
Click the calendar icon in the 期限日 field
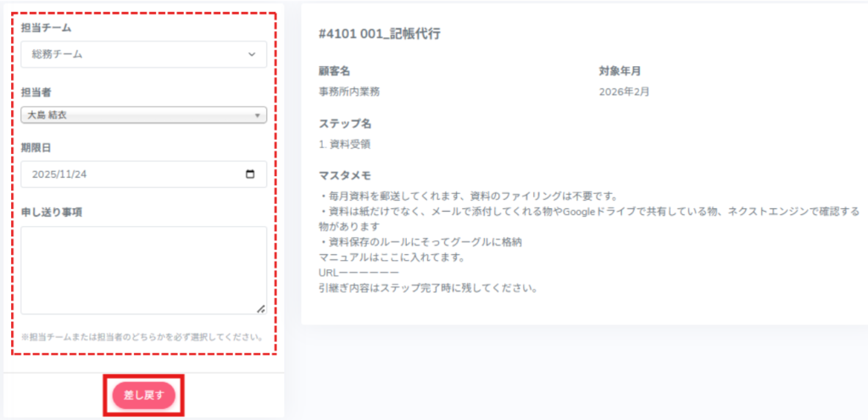[249, 174]
